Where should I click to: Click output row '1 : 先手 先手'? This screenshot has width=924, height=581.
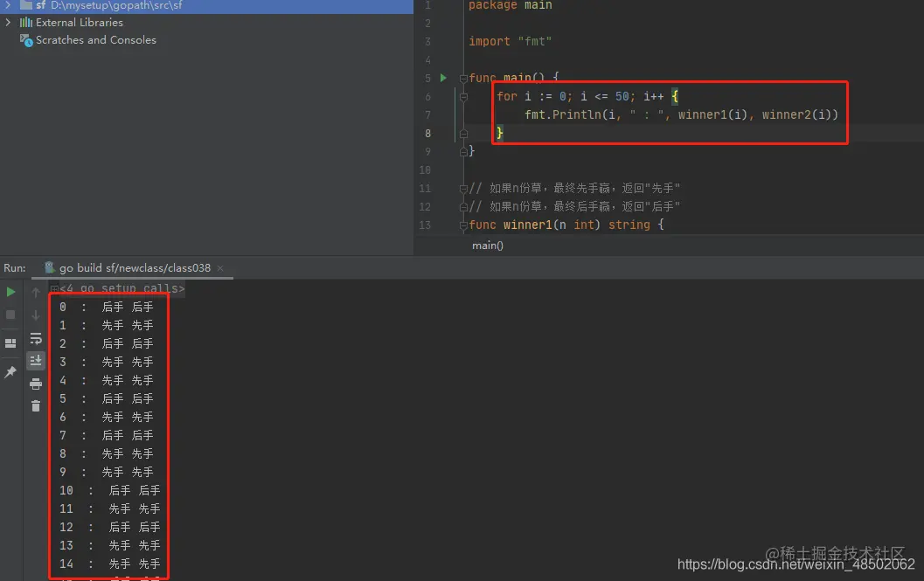(106, 325)
